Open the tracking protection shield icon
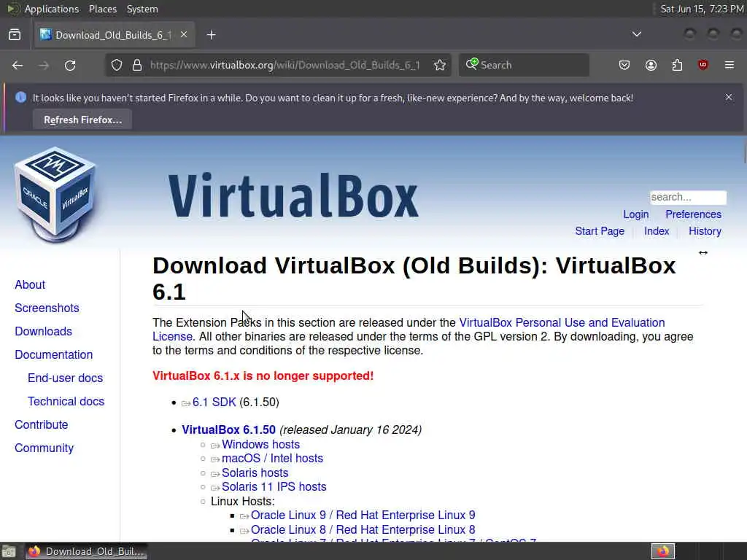 (x=117, y=65)
